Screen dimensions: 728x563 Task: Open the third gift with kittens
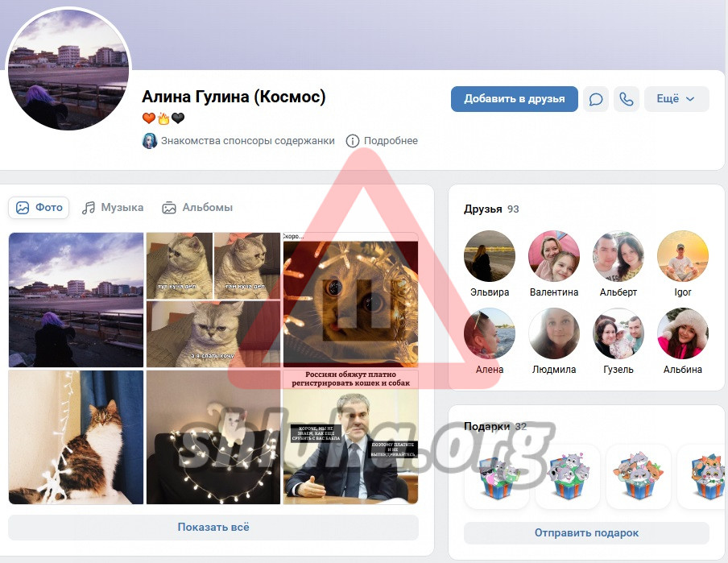point(638,477)
